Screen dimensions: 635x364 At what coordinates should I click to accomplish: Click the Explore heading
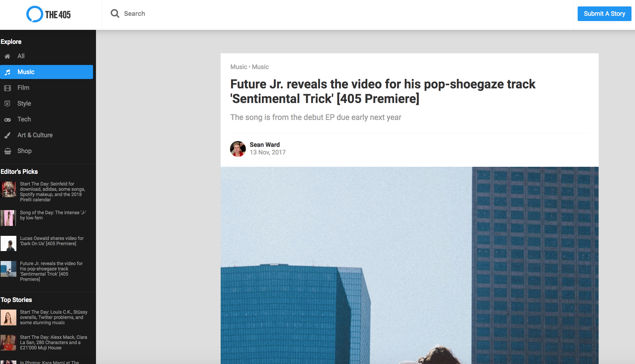tap(11, 42)
